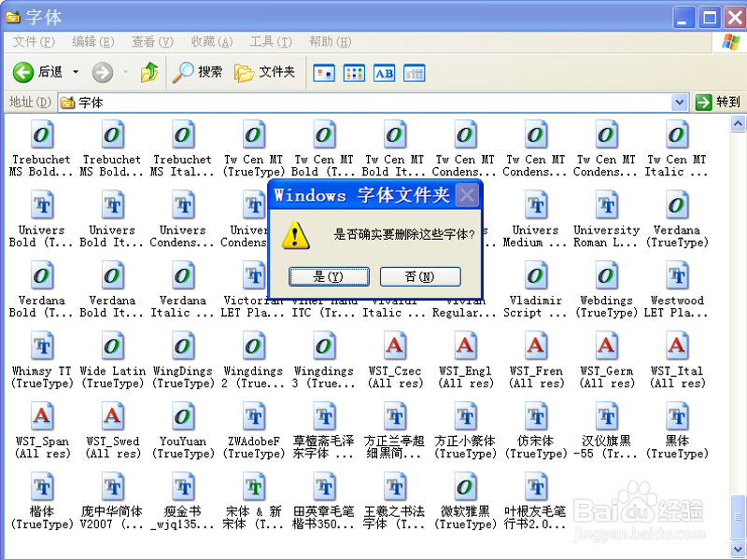Switch to large icons view button

(x=324, y=73)
